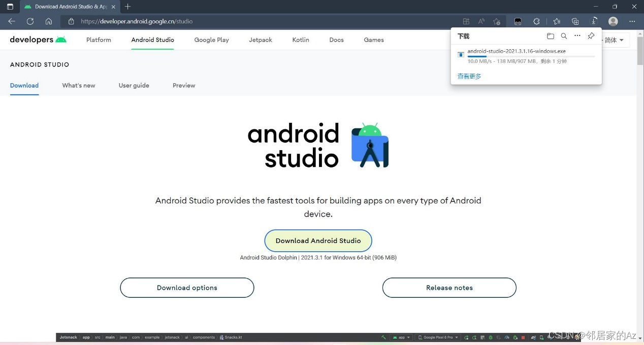Image resolution: width=644 pixels, height=345 pixels.
Task: Click the Download options button
Action: click(x=187, y=288)
